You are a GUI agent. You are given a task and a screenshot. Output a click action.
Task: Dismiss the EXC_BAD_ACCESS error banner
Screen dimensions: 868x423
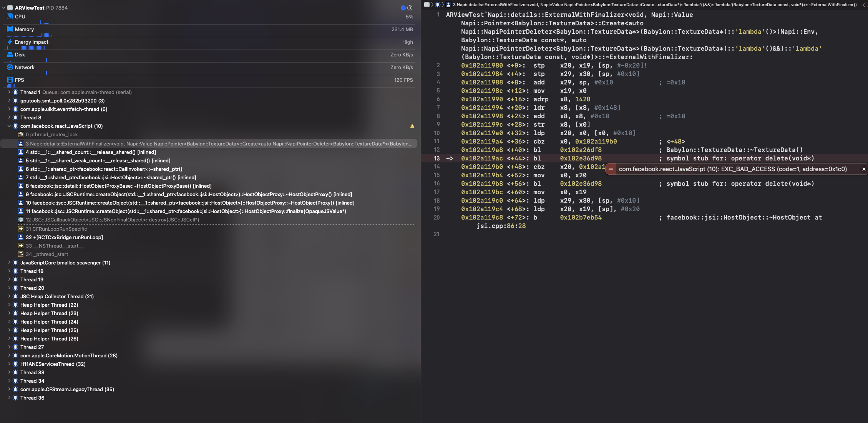[x=863, y=169]
